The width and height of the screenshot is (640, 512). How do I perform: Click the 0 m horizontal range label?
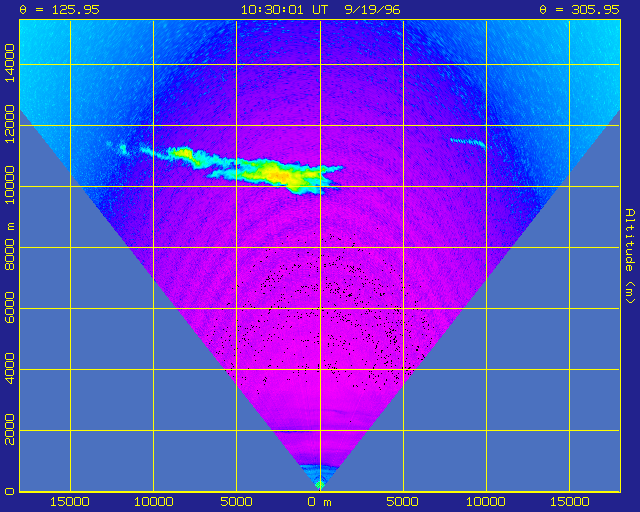pos(320,502)
